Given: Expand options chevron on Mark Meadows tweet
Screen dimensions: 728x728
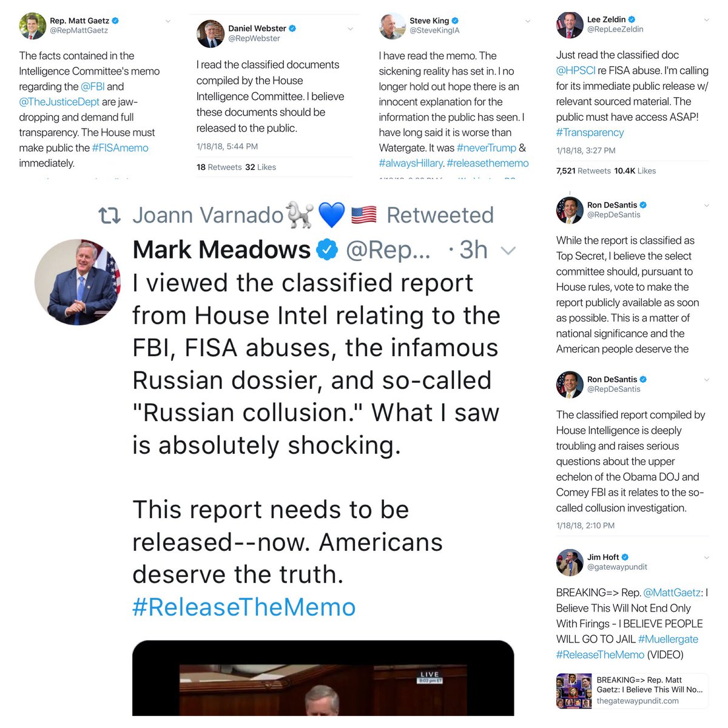Looking at the screenshot, I should point(508,251).
